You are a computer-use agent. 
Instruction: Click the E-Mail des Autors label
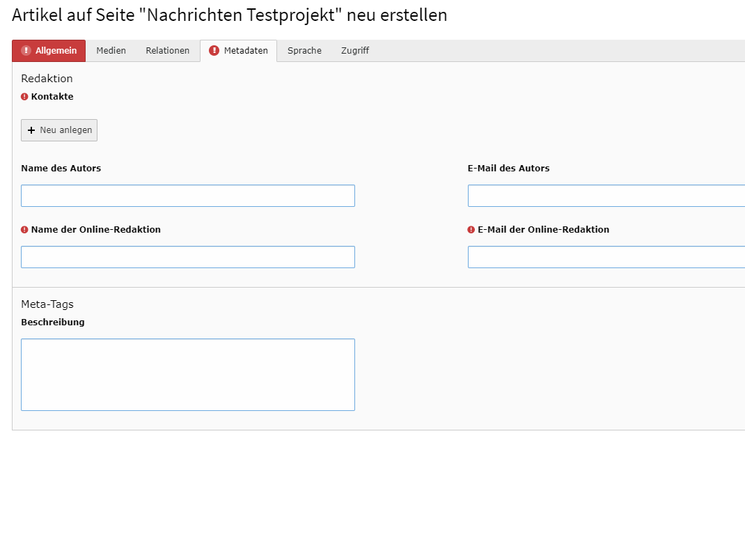508,169
